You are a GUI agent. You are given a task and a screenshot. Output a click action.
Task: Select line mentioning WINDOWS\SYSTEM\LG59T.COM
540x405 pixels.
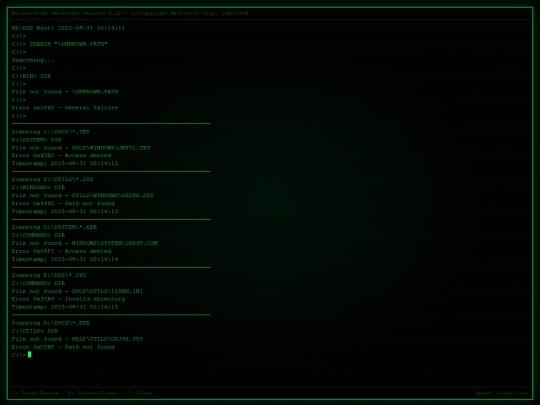(84, 243)
